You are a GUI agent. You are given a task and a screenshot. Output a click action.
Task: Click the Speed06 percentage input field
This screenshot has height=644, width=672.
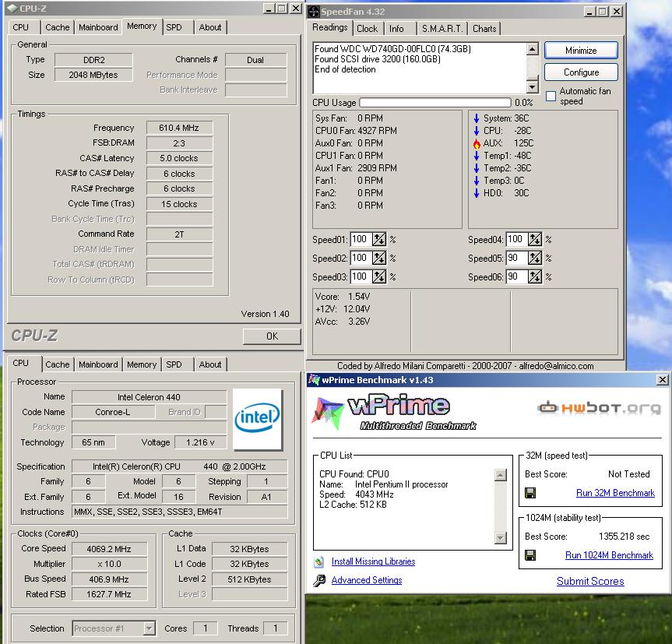[x=516, y=276]
